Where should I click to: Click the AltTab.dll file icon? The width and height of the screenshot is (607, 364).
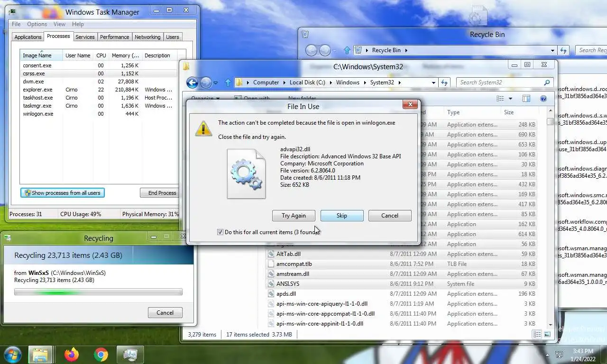point(271,254)
